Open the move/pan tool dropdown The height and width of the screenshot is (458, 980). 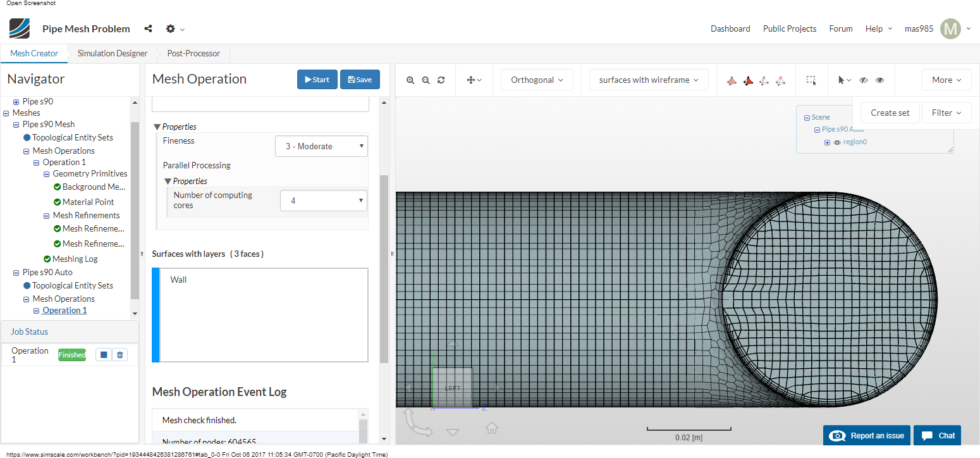pos(474,80)
